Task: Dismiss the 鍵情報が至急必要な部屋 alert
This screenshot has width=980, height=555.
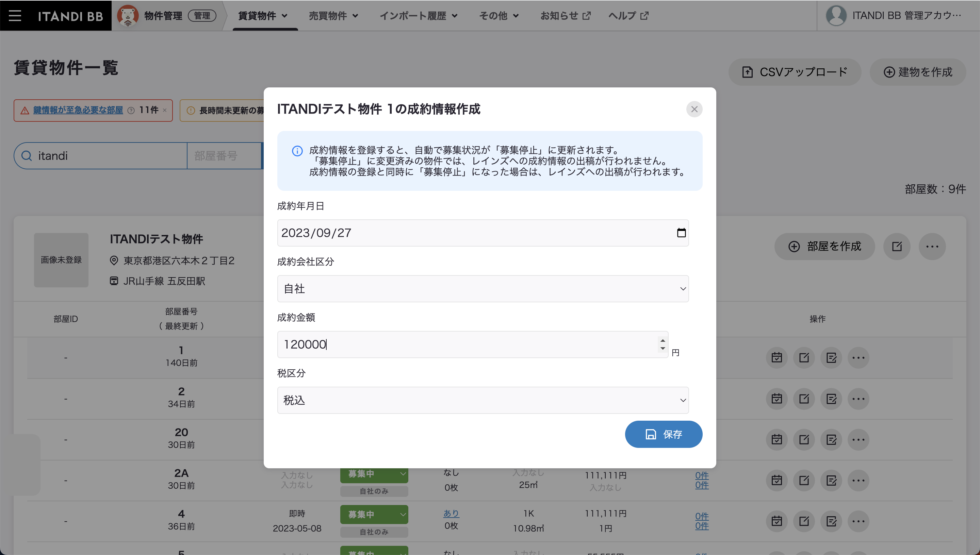Action: pyautogui.click(x=165, y=111)
